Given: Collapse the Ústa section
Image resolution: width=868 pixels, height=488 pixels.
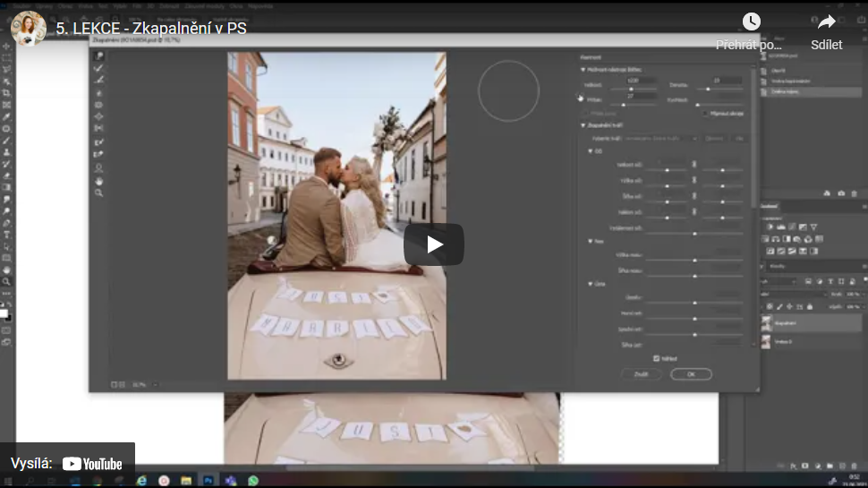Looking at the screenshot, I should point(590,284).
